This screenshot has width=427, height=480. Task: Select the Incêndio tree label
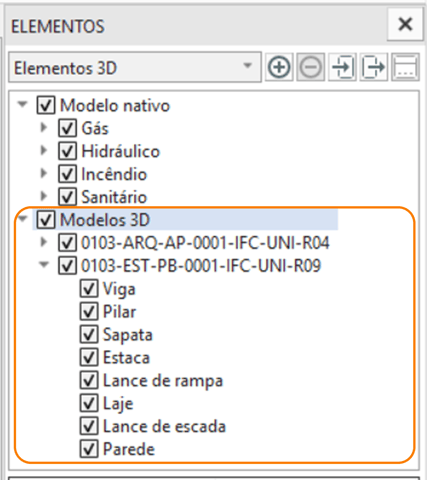[x=114, y=174]
